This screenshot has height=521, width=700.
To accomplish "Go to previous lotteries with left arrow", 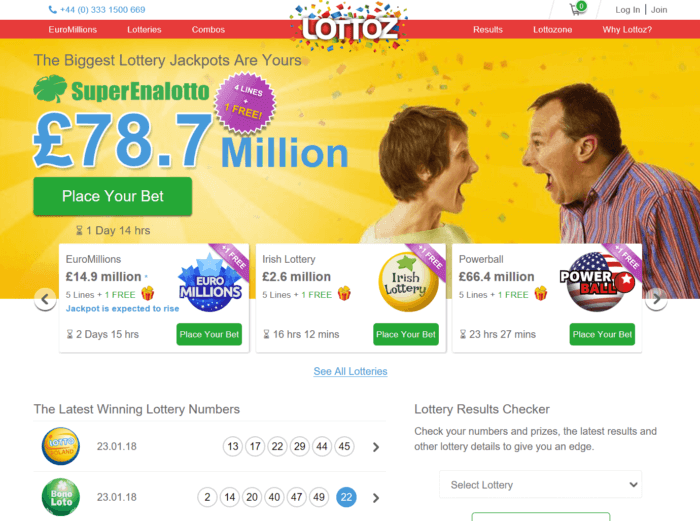I will click(45, 299).
